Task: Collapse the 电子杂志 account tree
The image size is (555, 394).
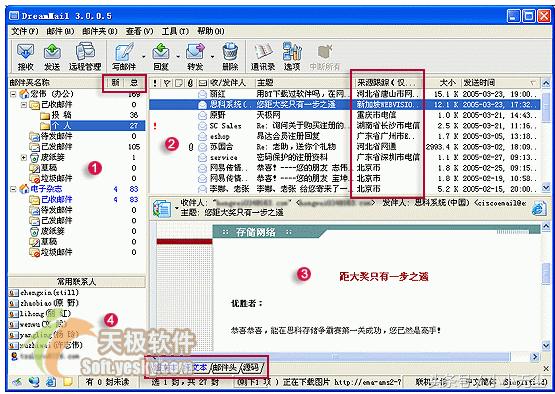Action: coord(13,189)
